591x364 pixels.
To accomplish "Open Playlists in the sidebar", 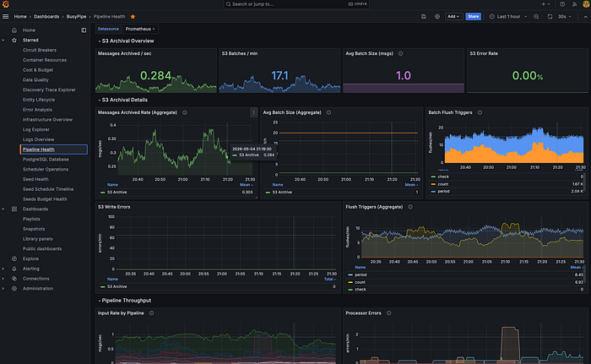I will coord(31,219).
